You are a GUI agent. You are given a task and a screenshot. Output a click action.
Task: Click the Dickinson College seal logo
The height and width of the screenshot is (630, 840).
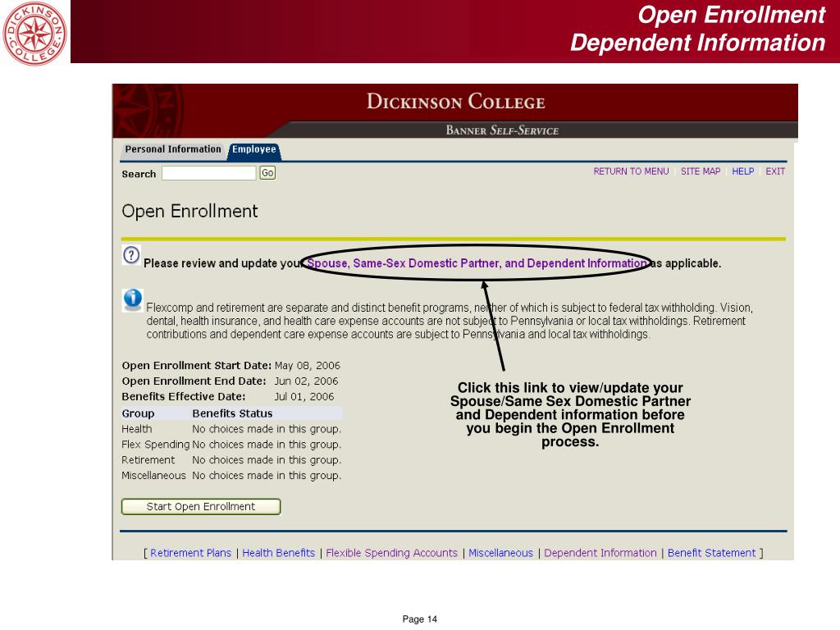pos(34,34)
